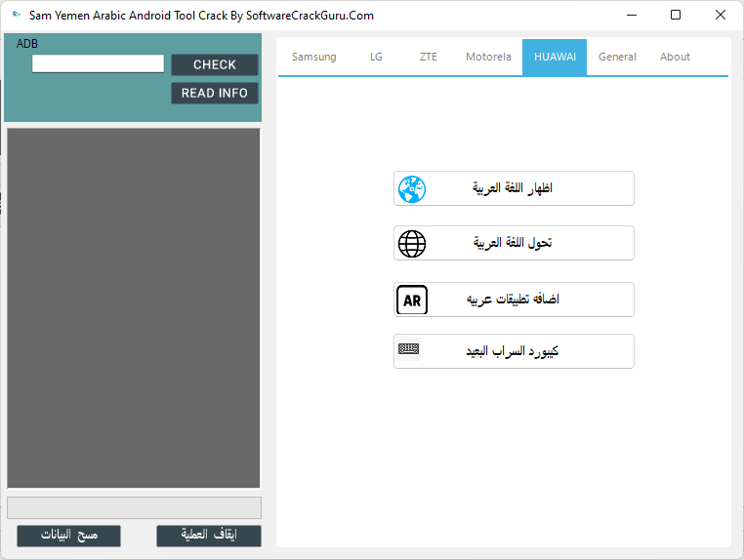The image size is (744, 560).
Task: Open the General tab
Action: point(617,57)
